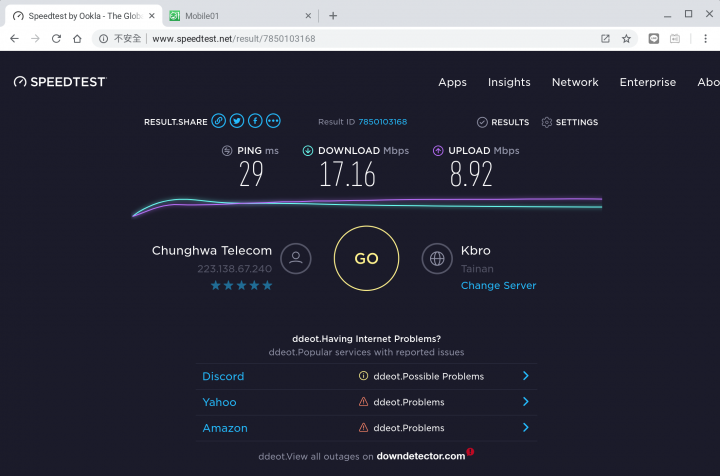Viewport: 720px width, 476px height.
Task: Click the upload arrow icon
Action: (x=438, y=151)
